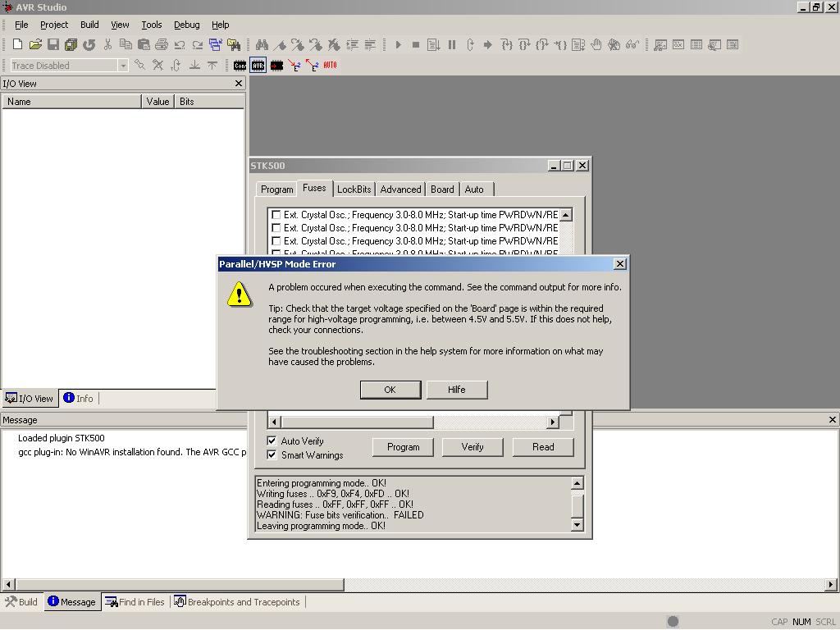Click the New File toolbar icon
The image size is (840, 630).
(17, 44)
